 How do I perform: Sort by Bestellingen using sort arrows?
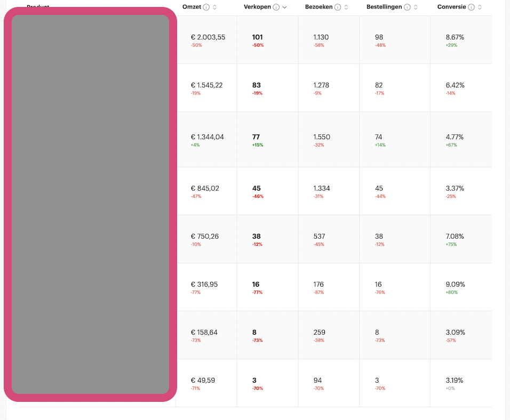[x=416, y=7]
